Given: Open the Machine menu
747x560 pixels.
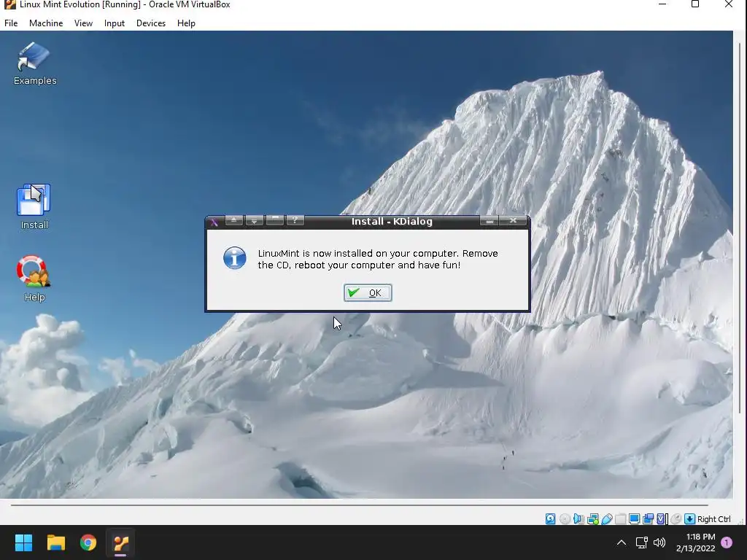Looking at the screenshot, I should [46, 23].
